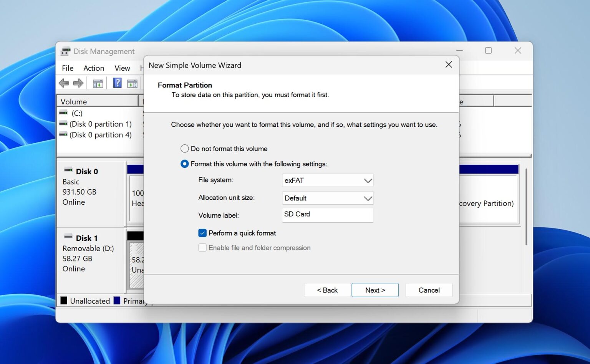
Task: Click the Next button in the wizard
Action: (375, 290)
